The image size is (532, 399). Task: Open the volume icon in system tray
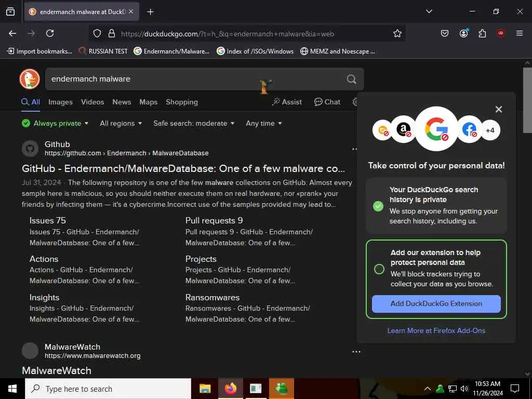point(464,389)
